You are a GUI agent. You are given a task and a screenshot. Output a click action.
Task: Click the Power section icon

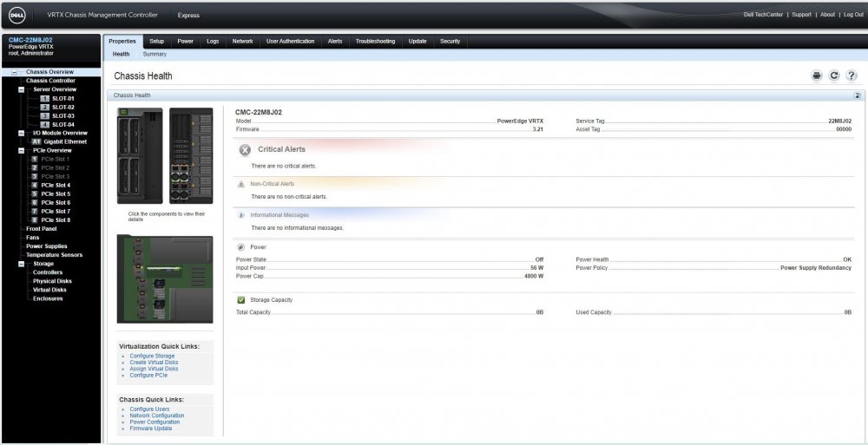pos(240,247)
